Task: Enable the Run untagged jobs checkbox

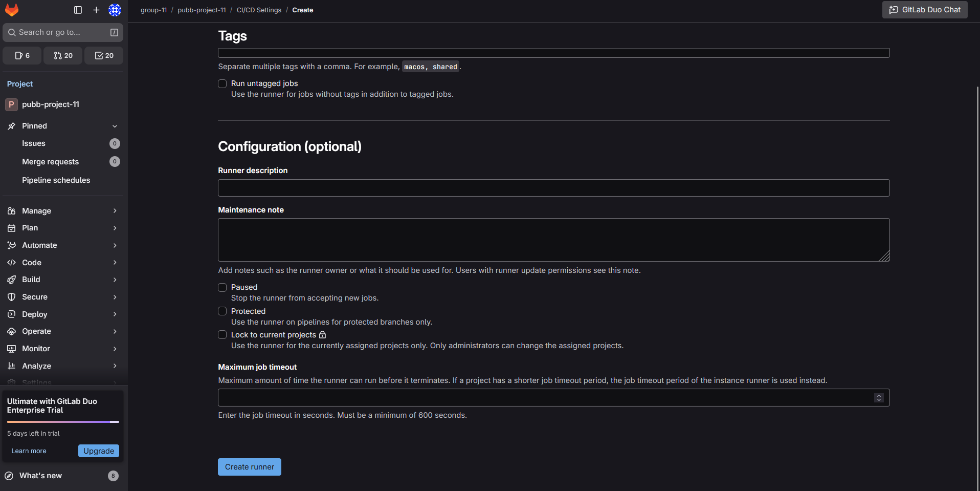Action: (x=222, y=83)
